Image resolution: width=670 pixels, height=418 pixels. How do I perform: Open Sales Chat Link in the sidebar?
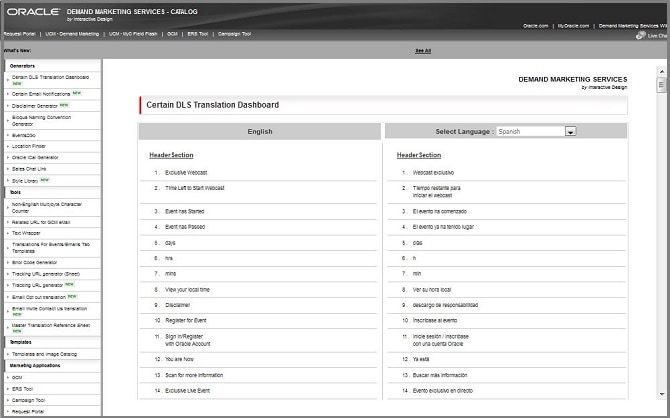29,169
